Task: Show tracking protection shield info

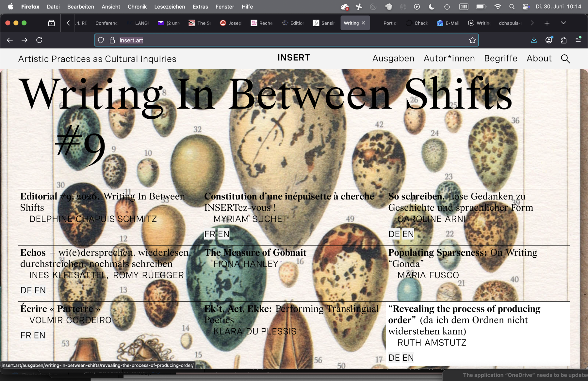Action: coord(101,40)
